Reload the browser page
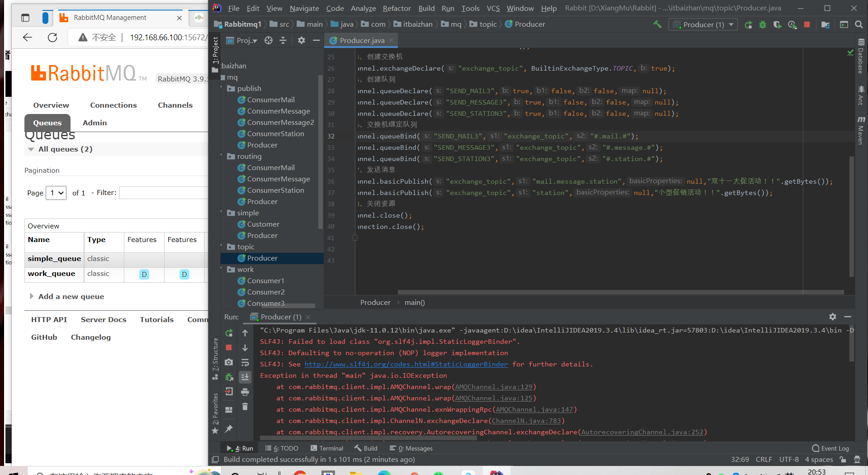 tap(52, 38)
